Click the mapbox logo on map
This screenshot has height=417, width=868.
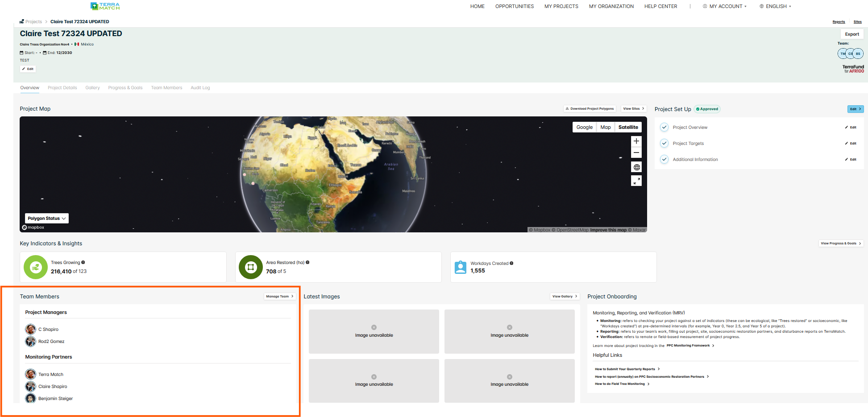click(33, 227)
